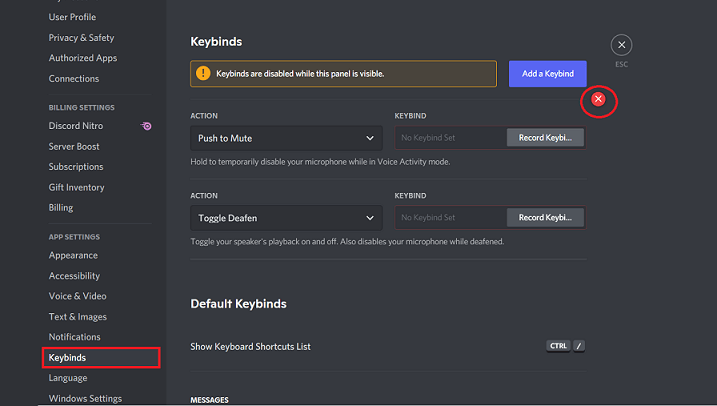This screenshot has width=717, height=406.
Task: Go to Subscriptions
Action: pos(76,167)
